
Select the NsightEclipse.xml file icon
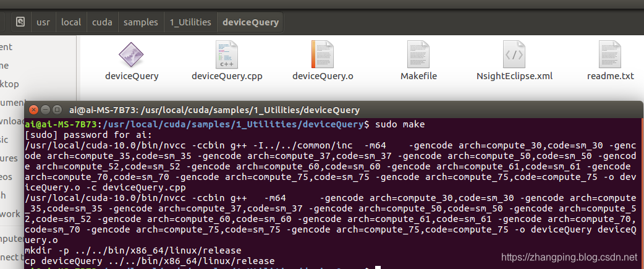(x=514, y=54)
